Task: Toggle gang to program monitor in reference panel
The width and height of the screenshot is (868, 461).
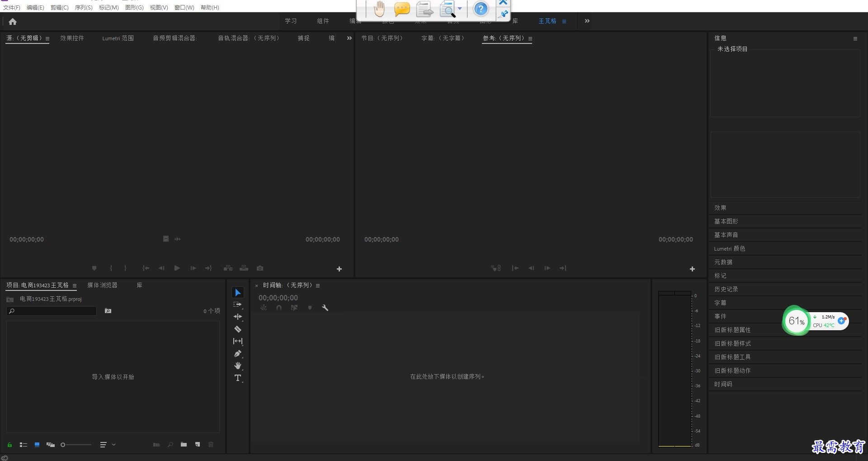Action: point(496,268)
